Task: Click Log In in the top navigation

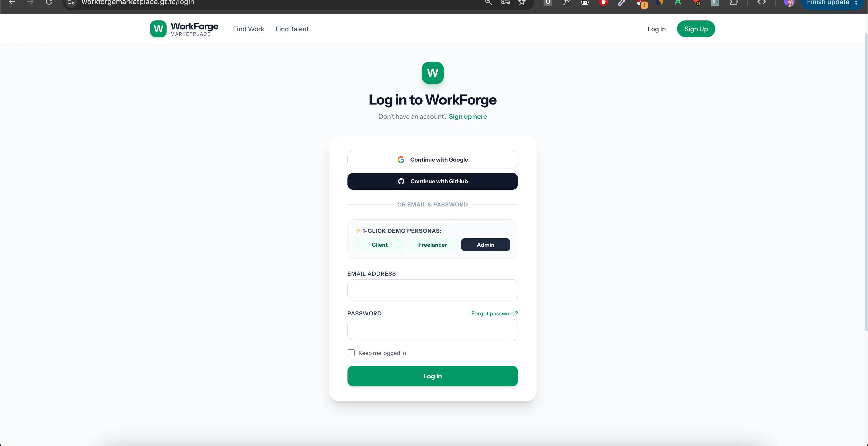Action: pyautogui.click(x=656, y=29)
